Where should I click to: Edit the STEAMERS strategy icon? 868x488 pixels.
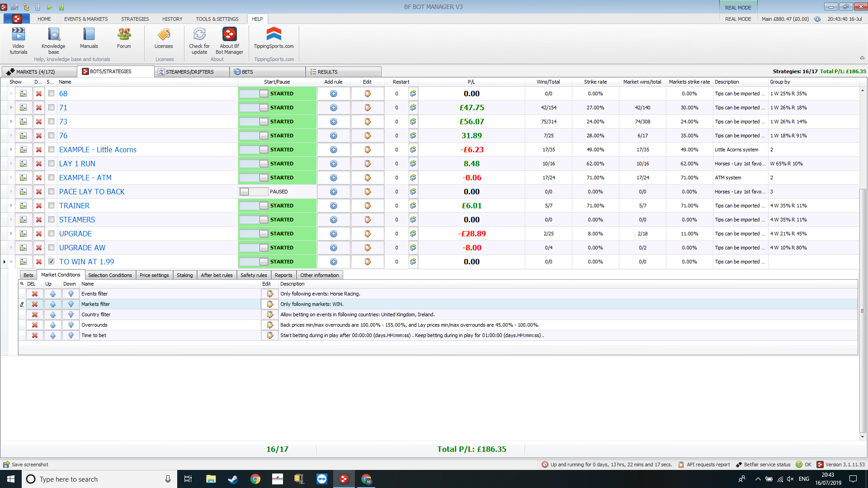[x=368, y=220]
